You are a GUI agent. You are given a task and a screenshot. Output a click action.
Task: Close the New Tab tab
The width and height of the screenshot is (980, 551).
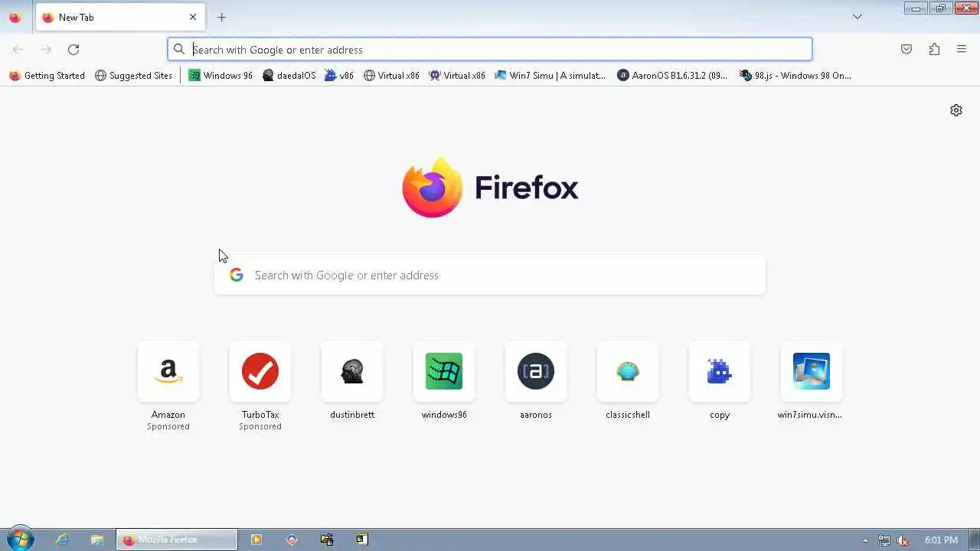[x=193, y=17]
